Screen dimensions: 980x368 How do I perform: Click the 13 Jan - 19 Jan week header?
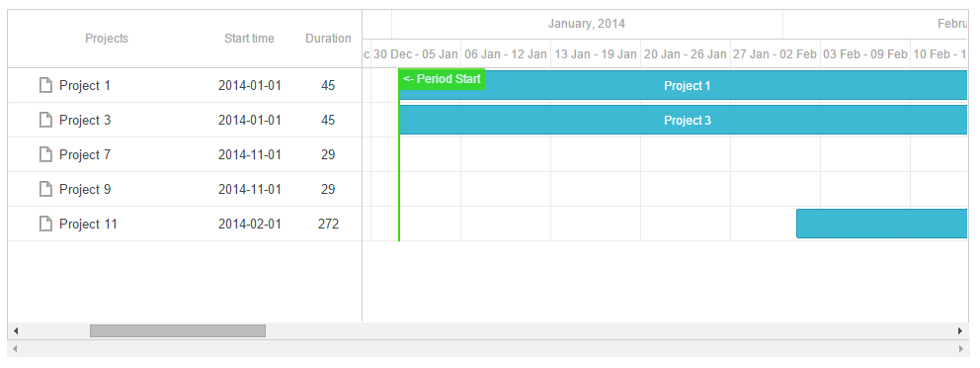point(596,53)
